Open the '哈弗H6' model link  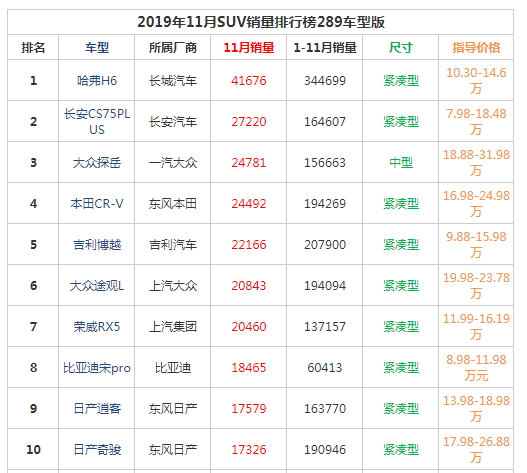coord(97,81)
